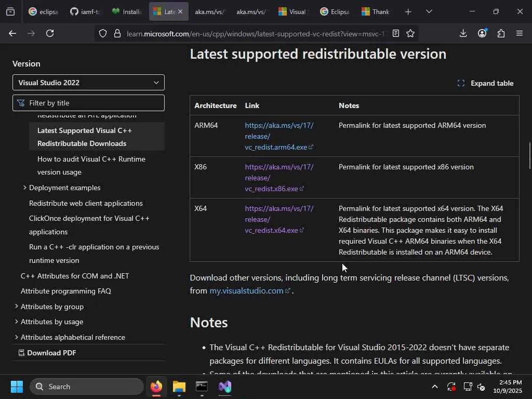The width and height of the screenshot is (532, 399).
Task: Click the Filter by title input field
Action: click(x=94, y=103)
